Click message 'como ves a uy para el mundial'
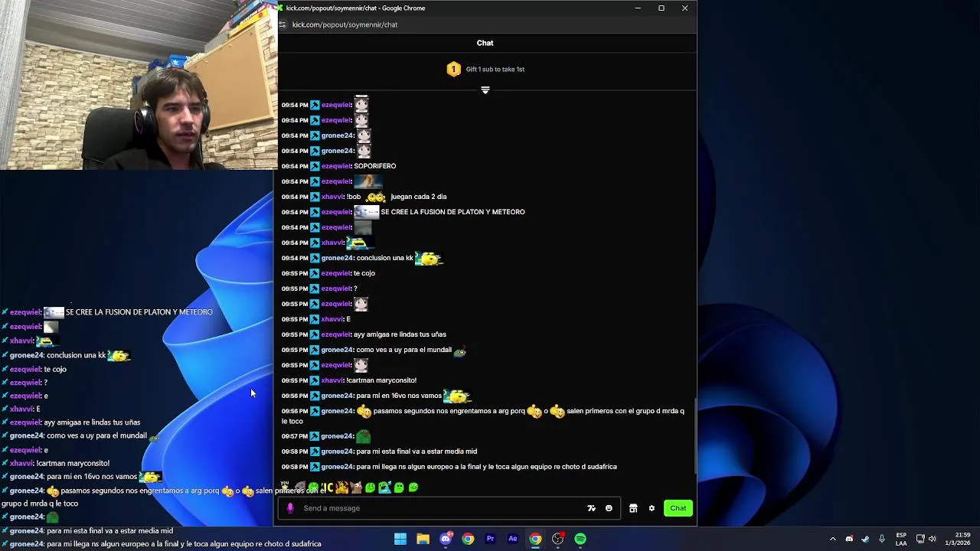This screenshot has width=980, height=551. tap(404, 350)
